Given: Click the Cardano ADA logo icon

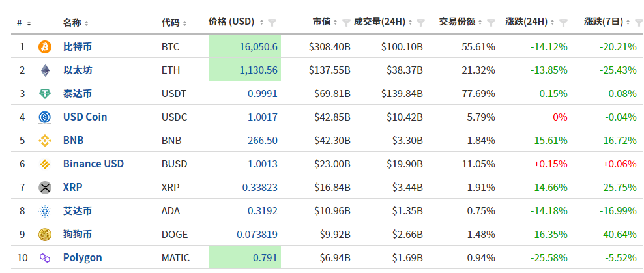Looking at the screenshot, I should click(45, 211).
